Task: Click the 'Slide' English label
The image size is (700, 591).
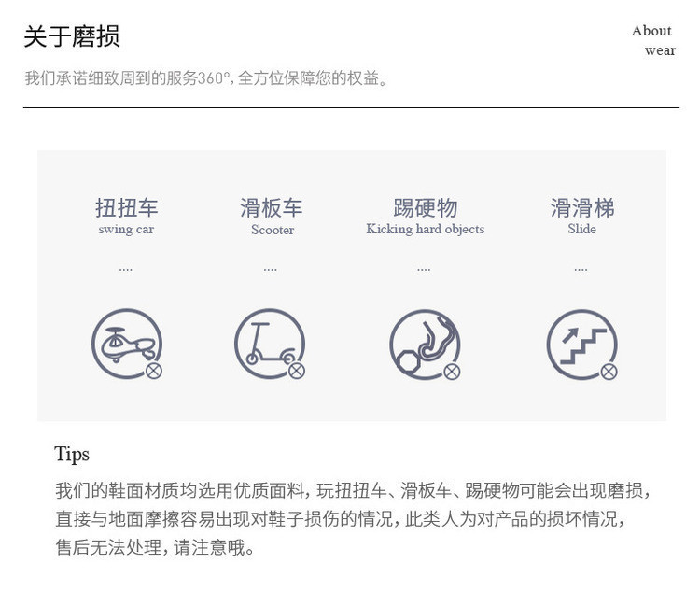Action: point(581,229)
